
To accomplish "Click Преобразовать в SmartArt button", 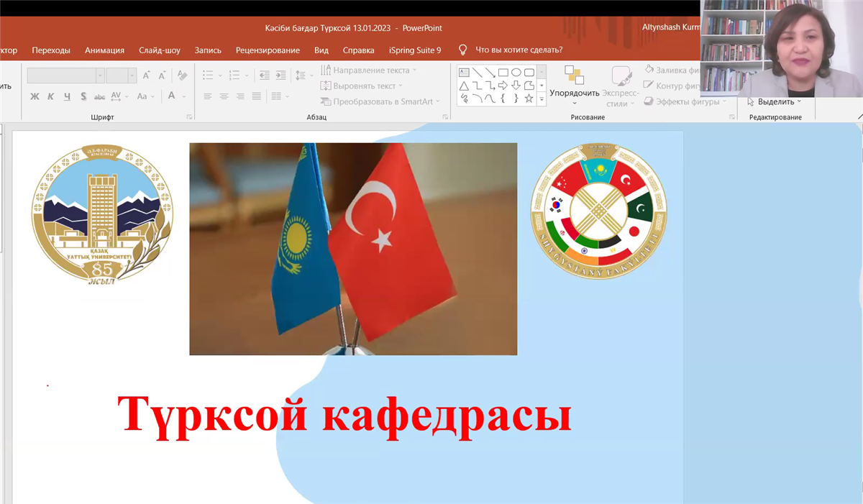I will click(378, 101).
